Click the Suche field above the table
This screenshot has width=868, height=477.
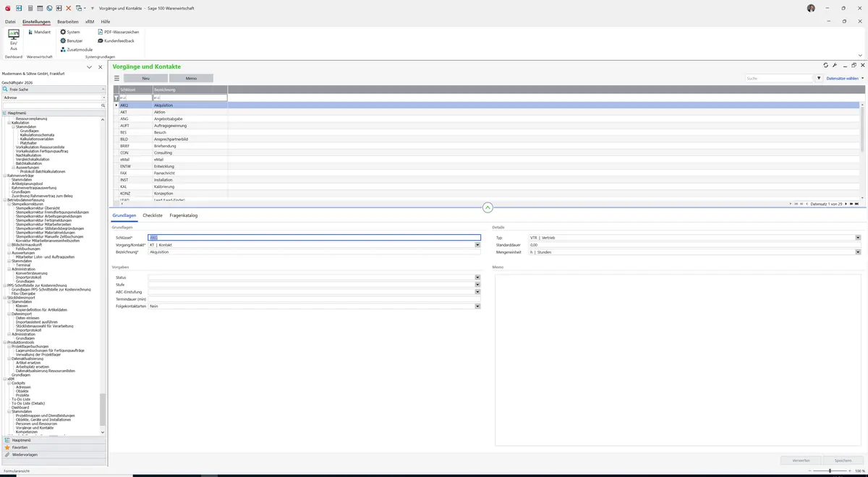pos(780,78)
